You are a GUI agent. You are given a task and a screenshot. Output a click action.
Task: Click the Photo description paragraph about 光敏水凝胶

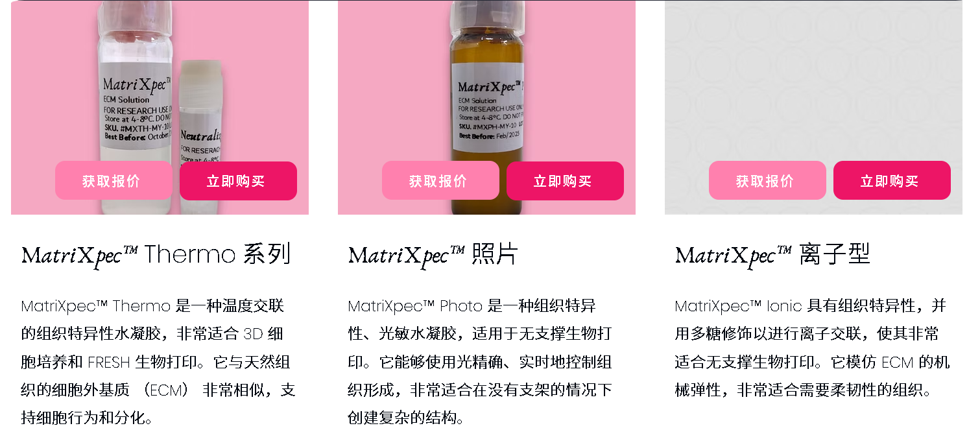[480, 361]
